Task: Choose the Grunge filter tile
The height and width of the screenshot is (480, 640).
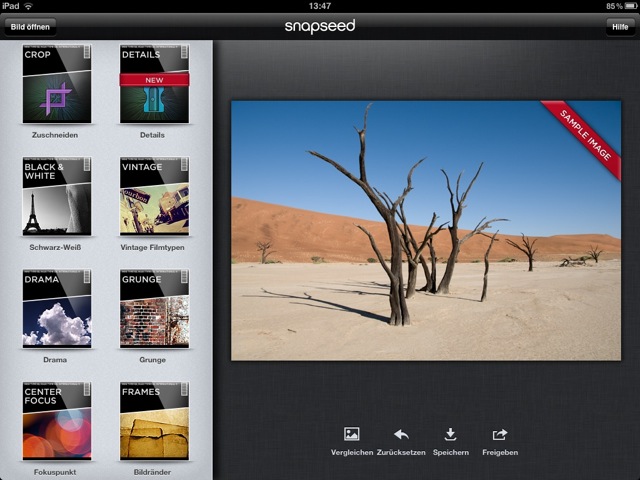Action: coord(153,308)
